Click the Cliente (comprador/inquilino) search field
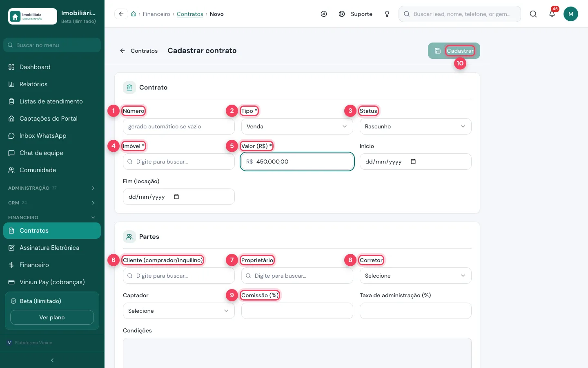This screenshot has height=368, width=588. point(179,276)
